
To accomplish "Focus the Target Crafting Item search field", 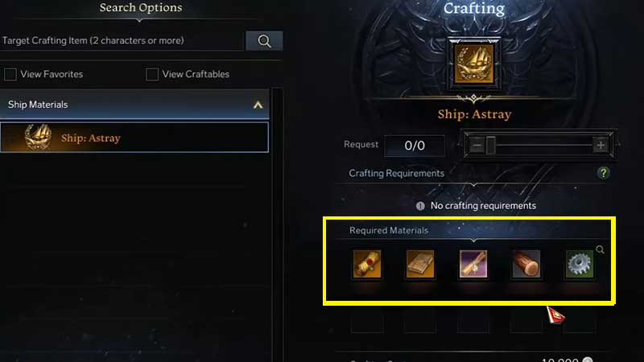I will click(x=122, y=41).
